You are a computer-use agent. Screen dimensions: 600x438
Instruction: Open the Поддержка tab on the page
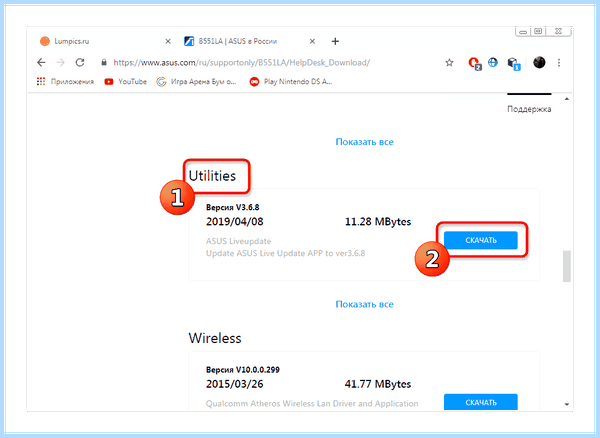(529, 109)
